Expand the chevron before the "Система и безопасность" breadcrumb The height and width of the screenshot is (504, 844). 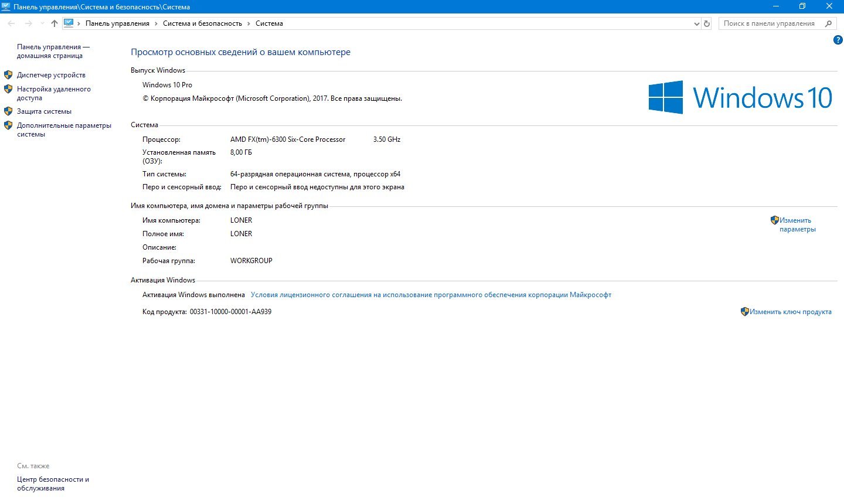156,23
